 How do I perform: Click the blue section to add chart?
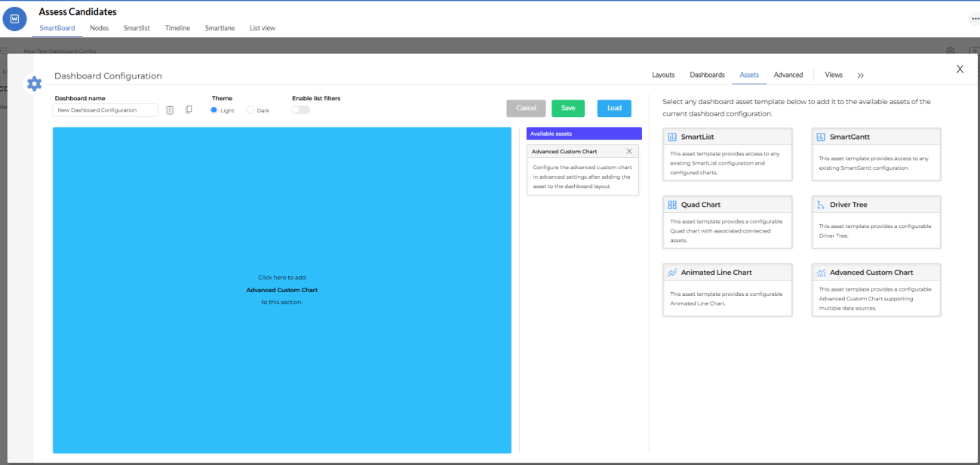pyautogui.click(x=282, y=290)
